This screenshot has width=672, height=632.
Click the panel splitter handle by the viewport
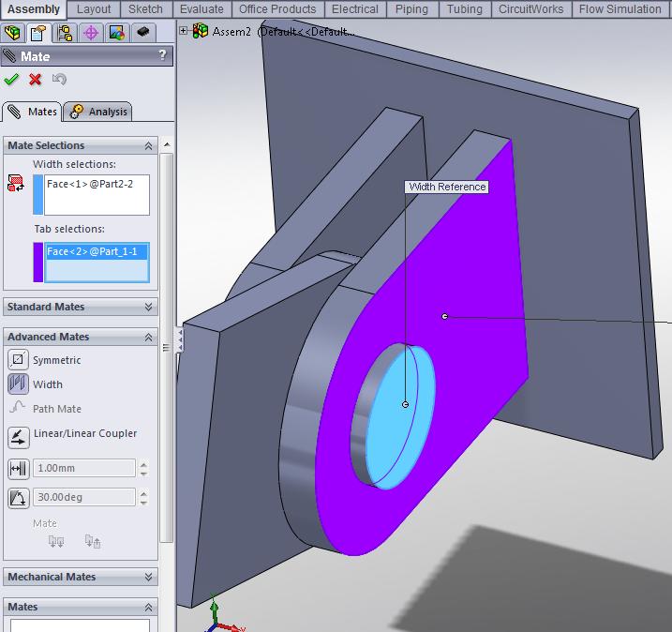[181, 339]
